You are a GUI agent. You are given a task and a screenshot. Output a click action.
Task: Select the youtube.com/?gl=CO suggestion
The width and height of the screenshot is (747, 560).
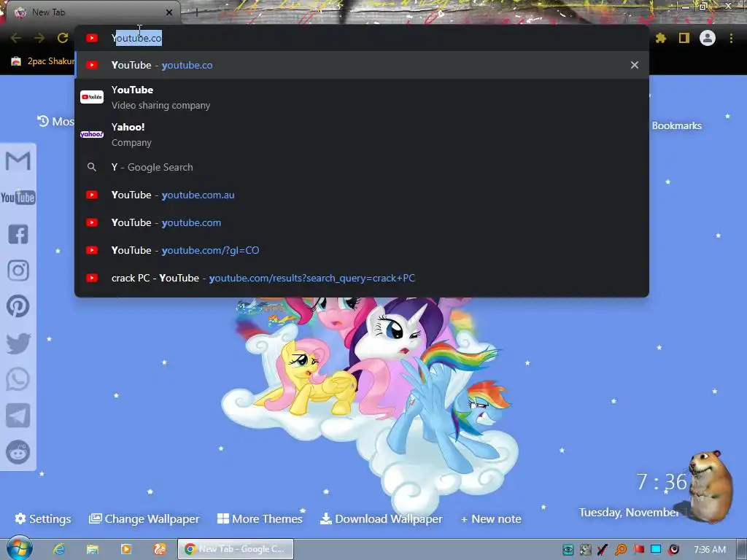[x=362, y=250]
